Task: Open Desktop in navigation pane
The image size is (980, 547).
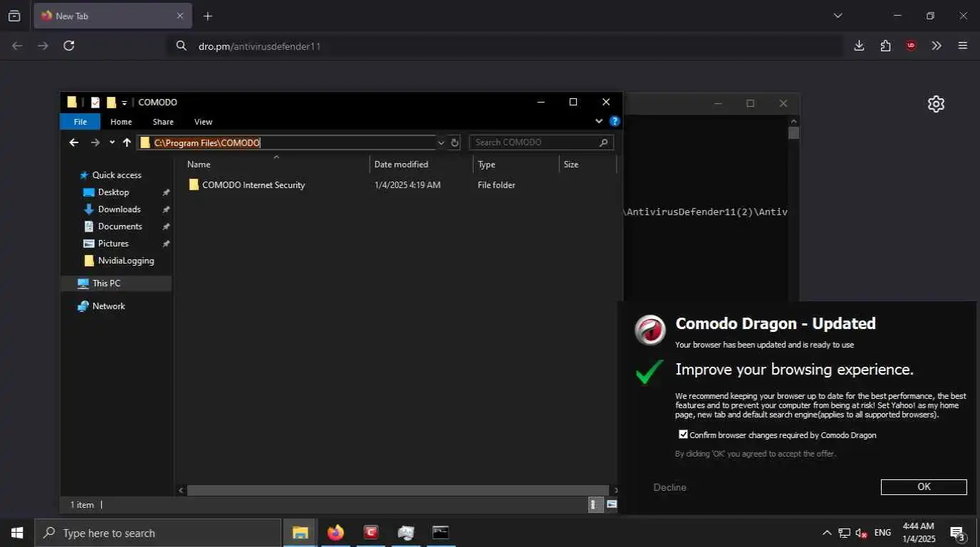Action: point(113,192)
